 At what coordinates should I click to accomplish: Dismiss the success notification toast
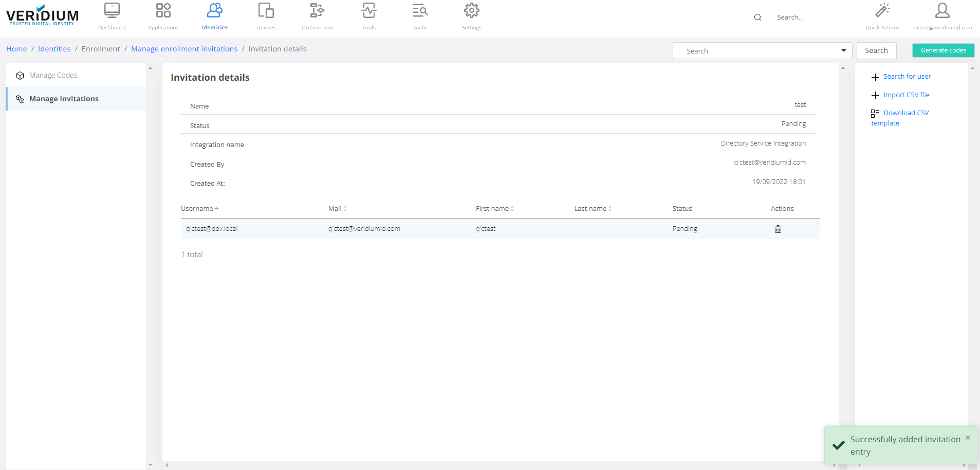click(967, 438)
